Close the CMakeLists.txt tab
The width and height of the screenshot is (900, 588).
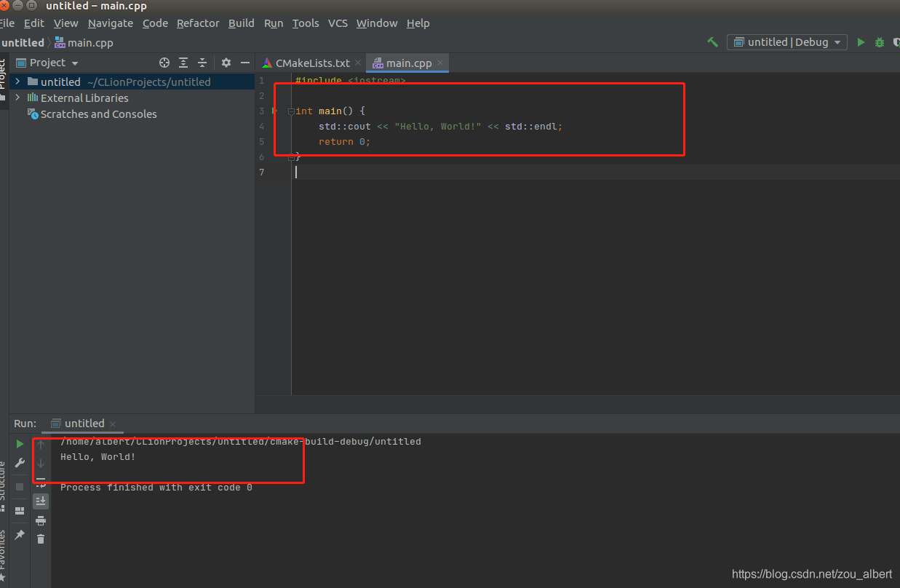click(x=358, y=63)
